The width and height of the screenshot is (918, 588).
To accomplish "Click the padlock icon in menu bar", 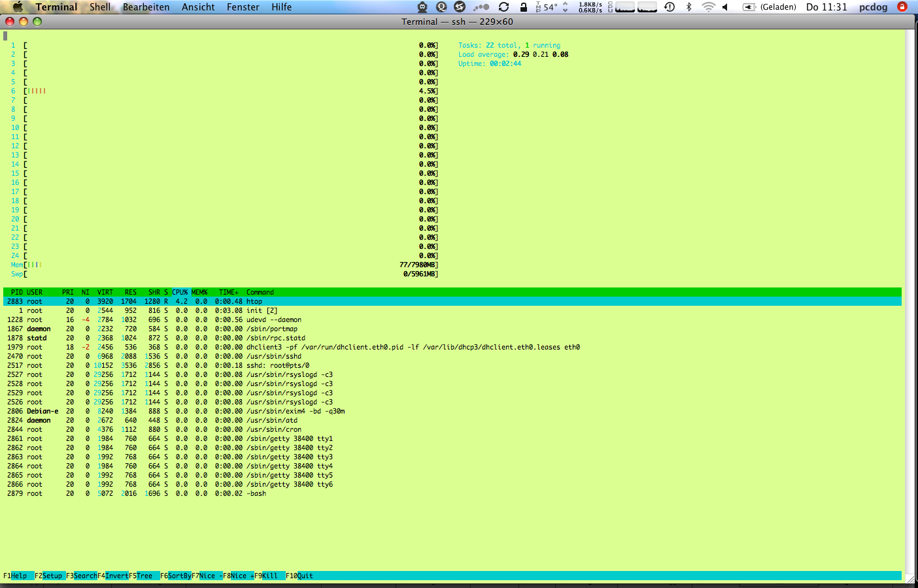I will [522, 7].
